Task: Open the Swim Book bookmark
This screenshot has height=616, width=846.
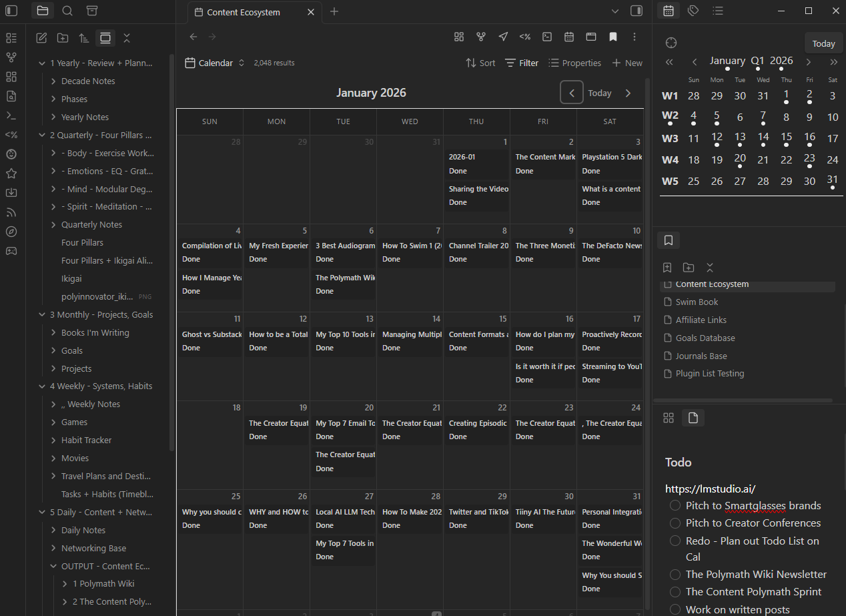Action: 697,302
